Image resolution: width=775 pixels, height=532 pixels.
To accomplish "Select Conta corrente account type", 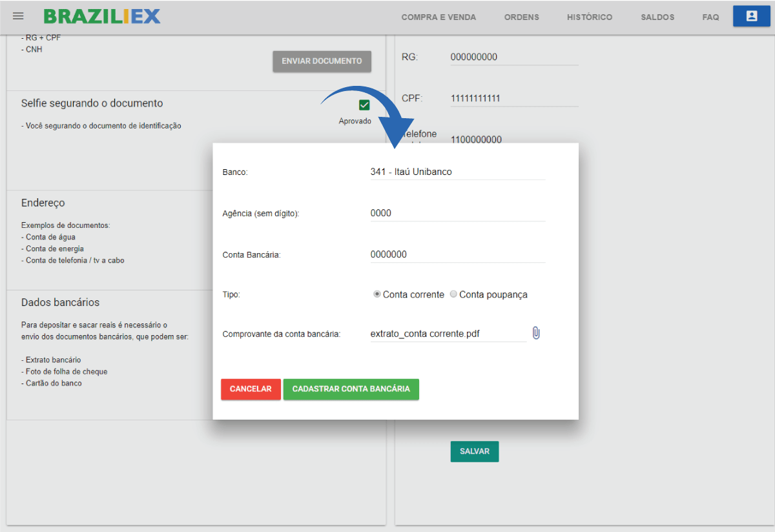I will coord(377,294).
